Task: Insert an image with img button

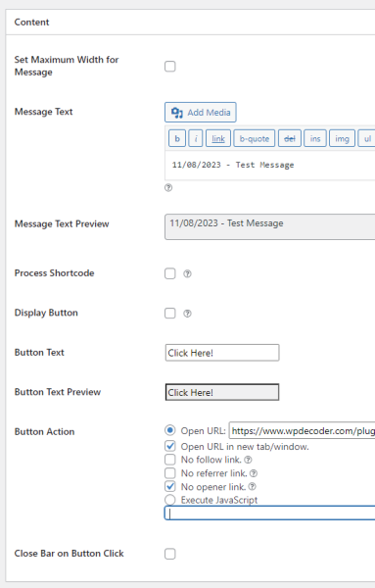Action: pyautogui.click(x=342, y=139)
